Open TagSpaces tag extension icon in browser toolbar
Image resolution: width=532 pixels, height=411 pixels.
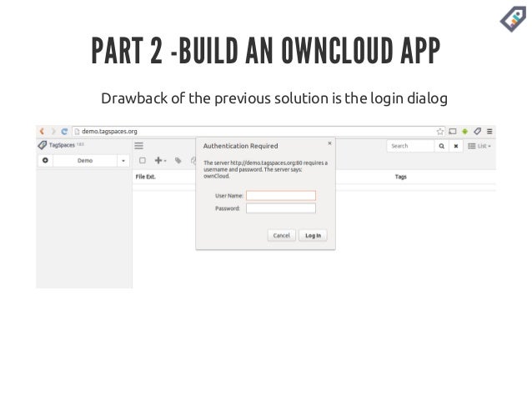click(x=477, y=131)
